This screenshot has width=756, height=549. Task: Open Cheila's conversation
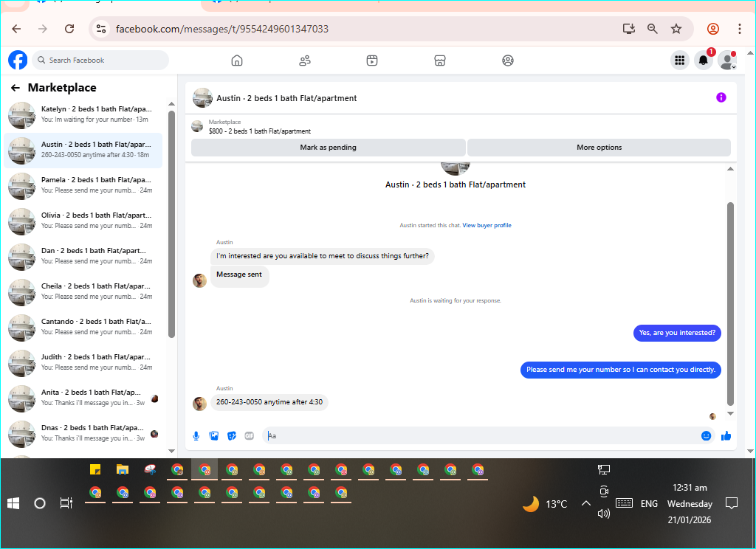tap(83, 292)
